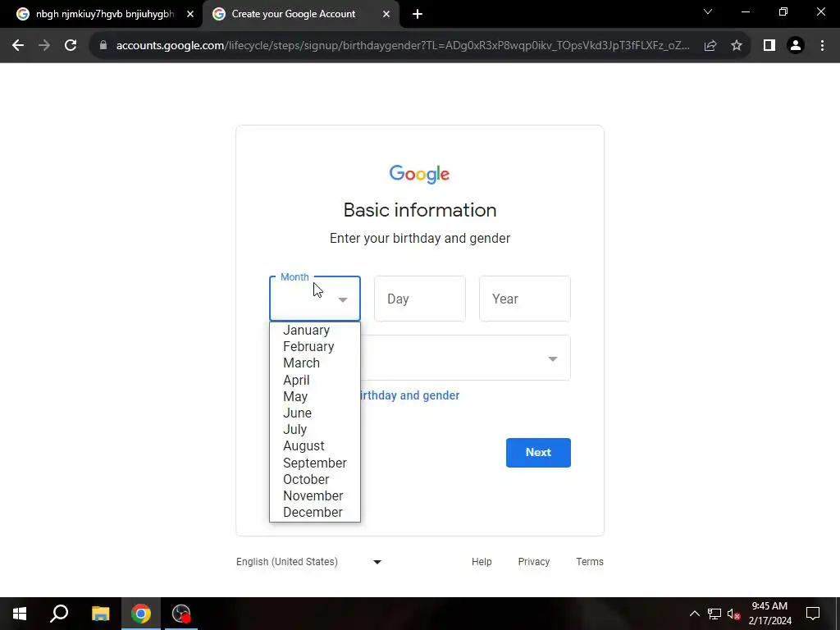This screenshot has width=840, height=630.
Task: Open the notification center icon
Action: point(813,614)
